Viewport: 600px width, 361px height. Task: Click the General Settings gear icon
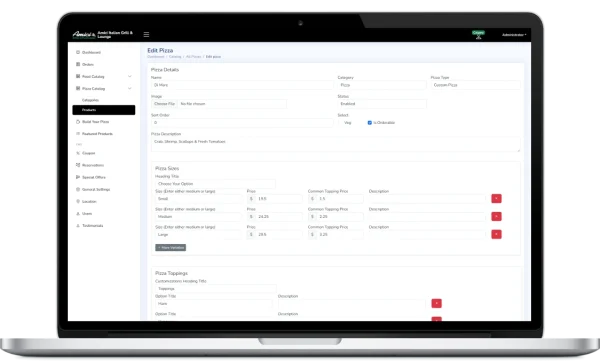click(78, 189)
